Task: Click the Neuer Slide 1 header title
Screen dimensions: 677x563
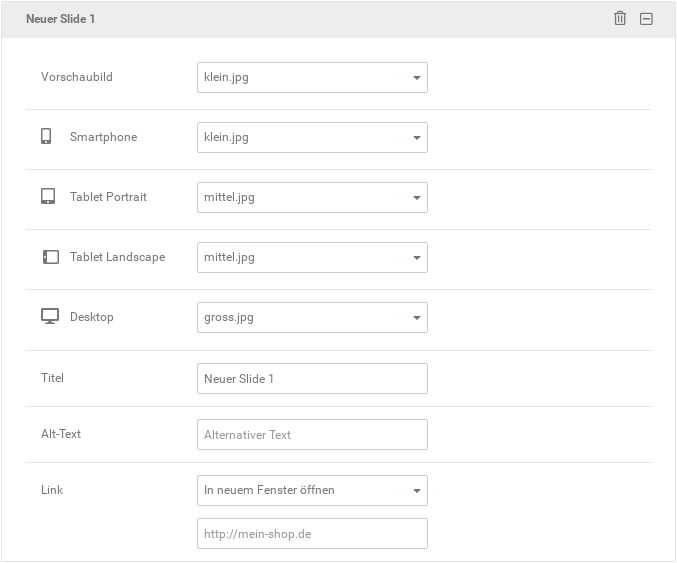Action: tap(60, 19)
